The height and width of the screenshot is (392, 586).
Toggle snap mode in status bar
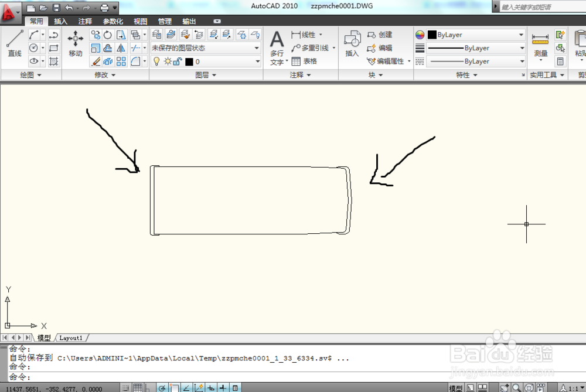(125, 388)
